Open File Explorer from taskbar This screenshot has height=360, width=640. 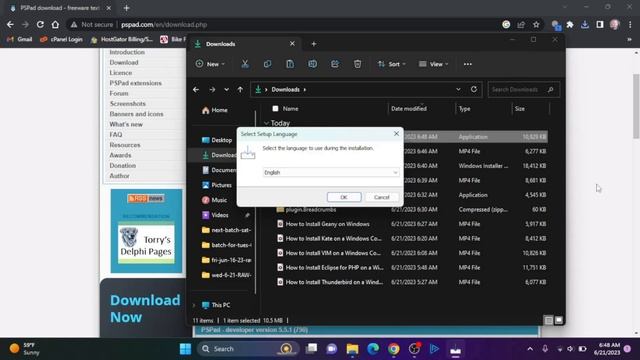tap(352, 349)
